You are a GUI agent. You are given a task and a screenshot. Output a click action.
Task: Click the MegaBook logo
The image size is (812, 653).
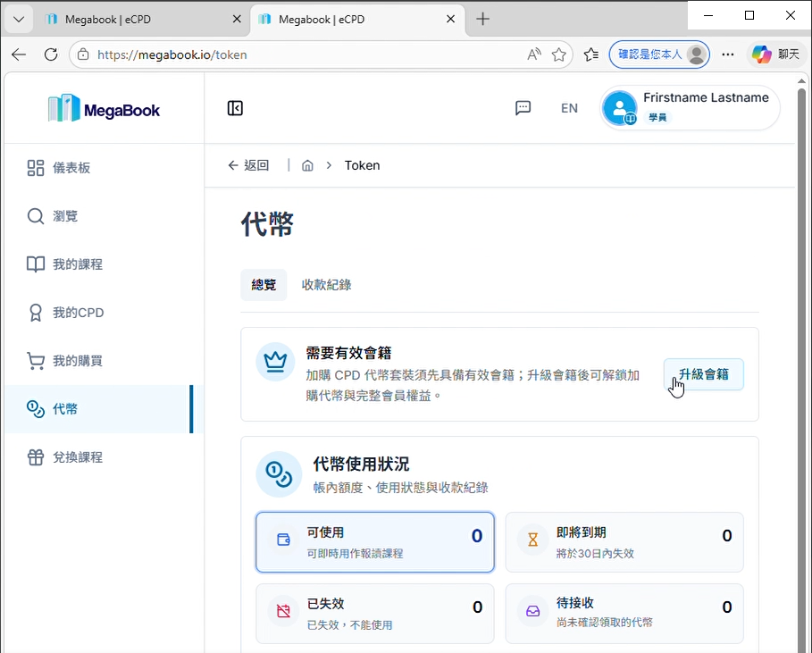[x=105, y=109]
